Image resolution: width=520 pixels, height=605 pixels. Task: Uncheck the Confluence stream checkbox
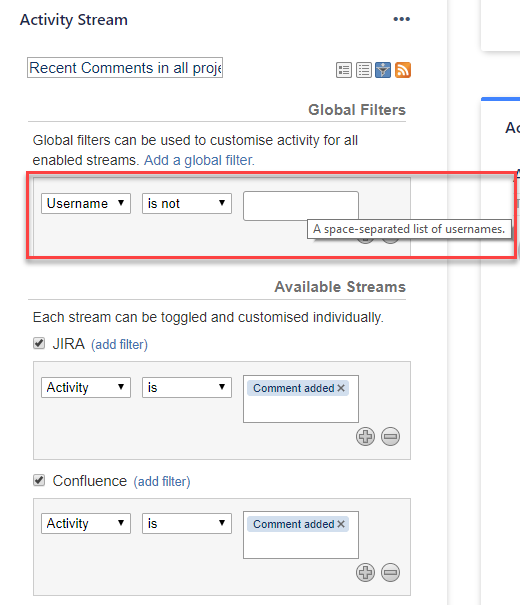pos(39,480)
